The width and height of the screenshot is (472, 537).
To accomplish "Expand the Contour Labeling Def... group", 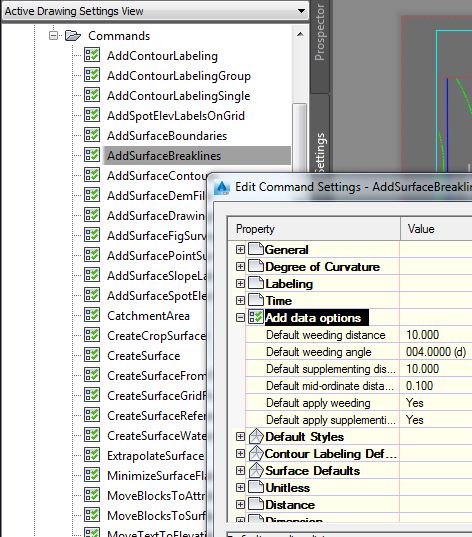I will (x=240, y=453).
